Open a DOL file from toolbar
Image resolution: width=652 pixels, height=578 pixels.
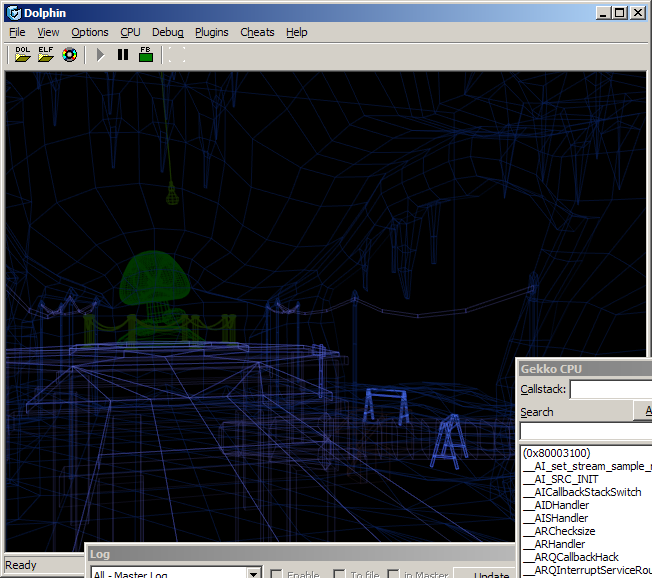point(23,54)
